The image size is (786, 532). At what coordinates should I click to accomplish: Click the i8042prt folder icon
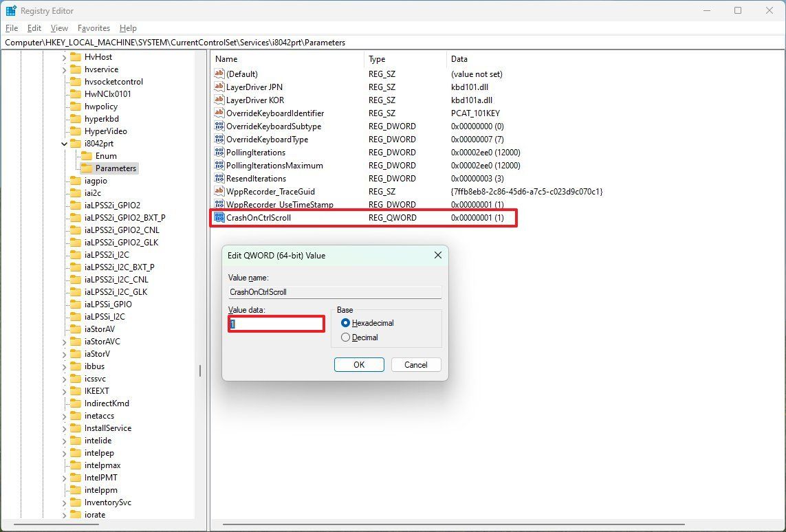click(x=76, y=143)
